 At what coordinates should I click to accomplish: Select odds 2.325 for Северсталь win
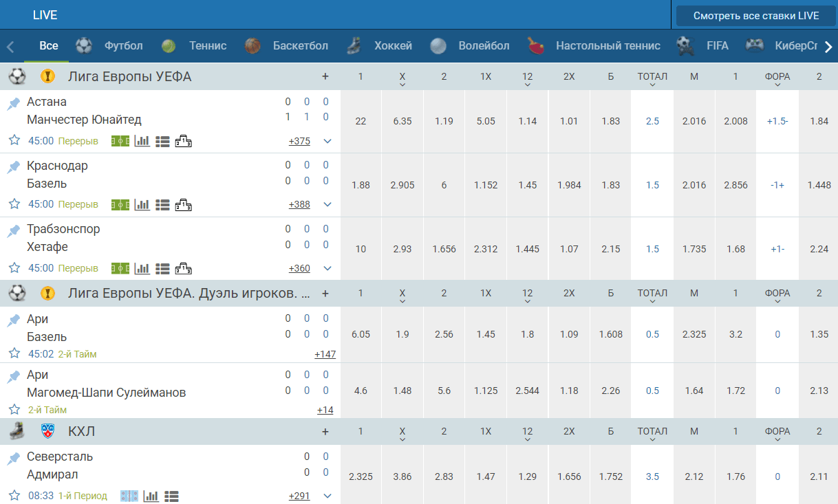coord(361,476)
